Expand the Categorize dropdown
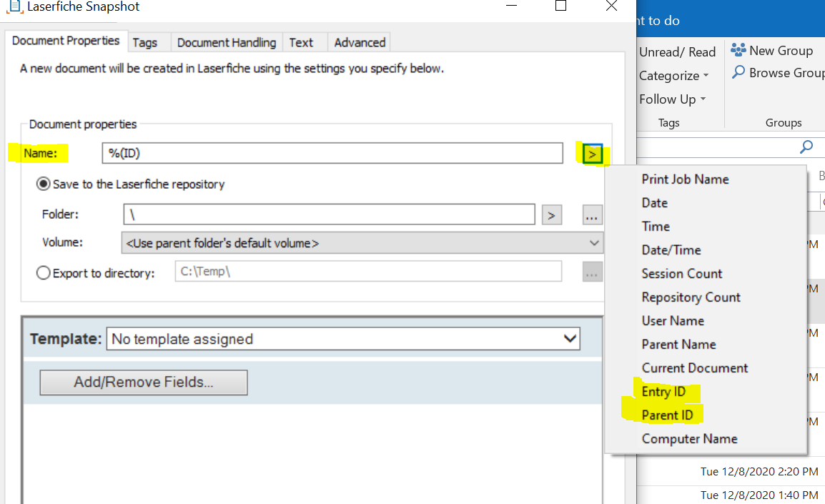This screenshot has width=825, height=504. pyautogui.click(x=673, y=76)
